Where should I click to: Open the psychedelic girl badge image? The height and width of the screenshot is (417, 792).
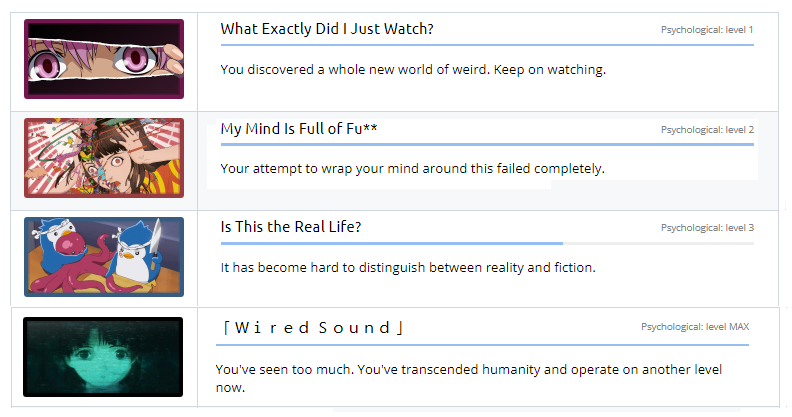104,158
